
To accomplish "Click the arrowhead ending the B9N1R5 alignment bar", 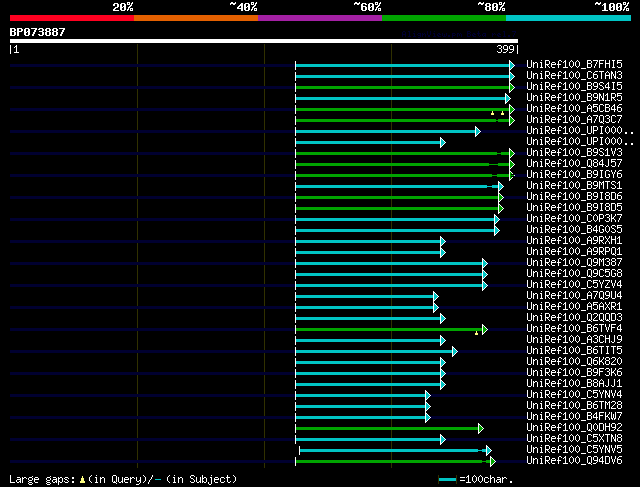I will point(508,98).
